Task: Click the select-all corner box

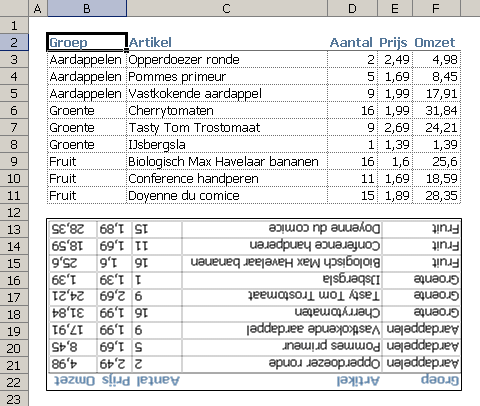Action: pyautogui.click(x=14, y=8)
